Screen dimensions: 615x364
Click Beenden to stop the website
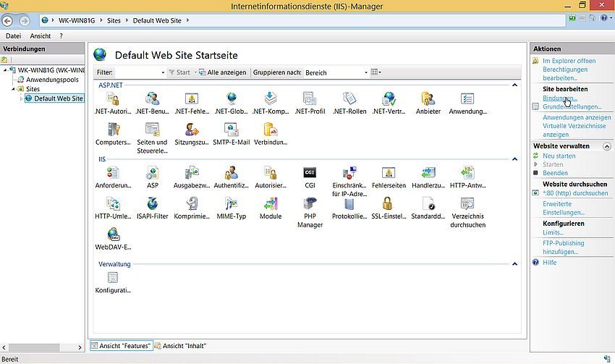555,173
